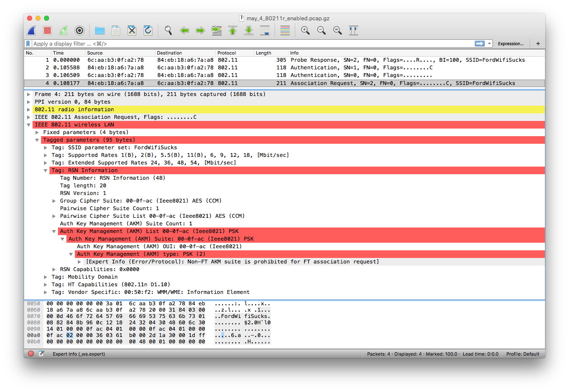Click into the display filter input field
Image resolution: width=569 pixels, height=392 pixels.
pyautogui.click(x=250, y=44)
